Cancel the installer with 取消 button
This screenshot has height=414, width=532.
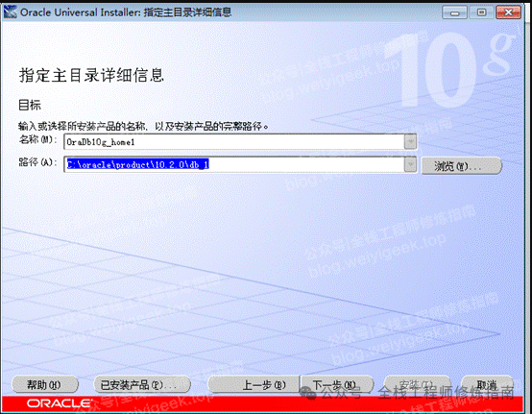click(x=488, y=385)
